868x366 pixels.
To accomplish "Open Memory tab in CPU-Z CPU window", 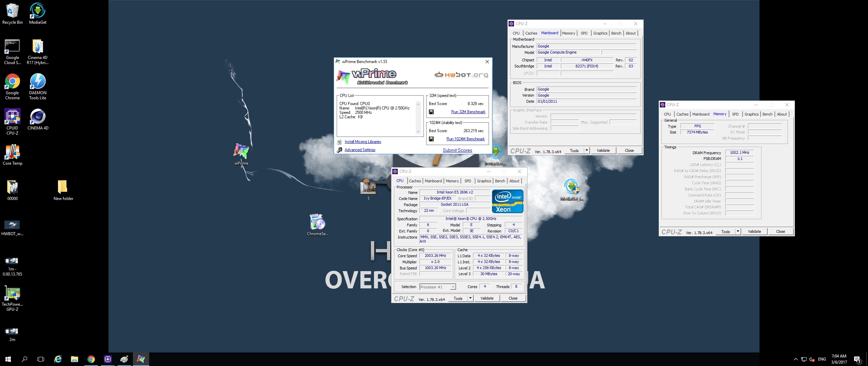I will [x=452, y=181].
